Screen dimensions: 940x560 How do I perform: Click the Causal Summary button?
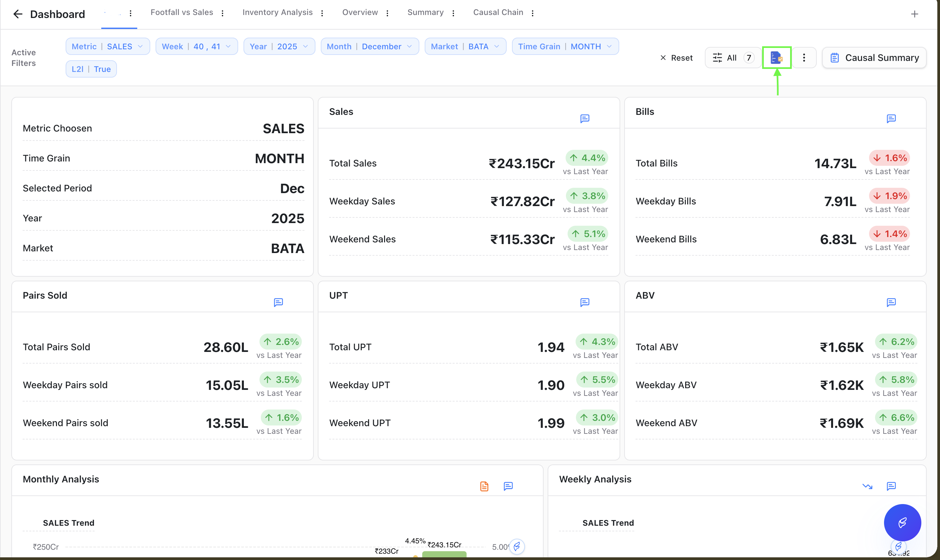874,58
